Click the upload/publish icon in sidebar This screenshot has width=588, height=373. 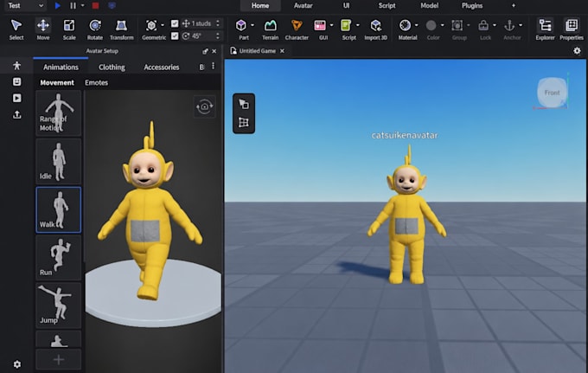17,114
